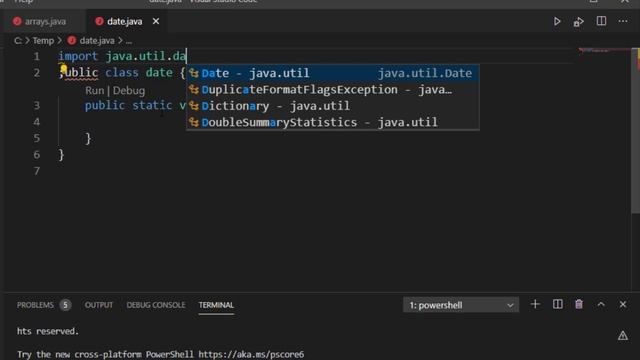Click the yellow lightbulb quick fix icon

click(x=63, y=68)
